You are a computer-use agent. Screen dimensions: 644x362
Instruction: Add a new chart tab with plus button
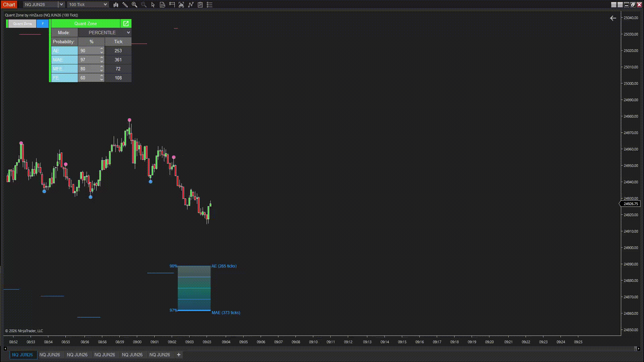179,355
